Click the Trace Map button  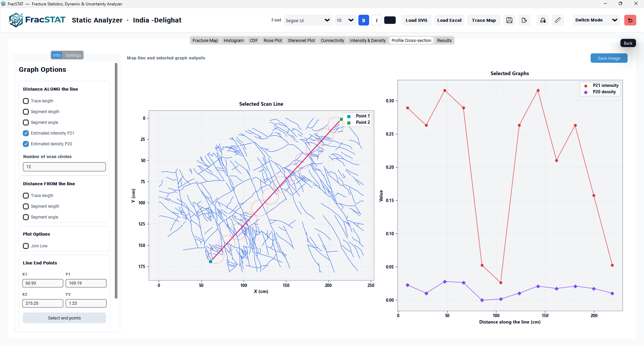point(484,20)
